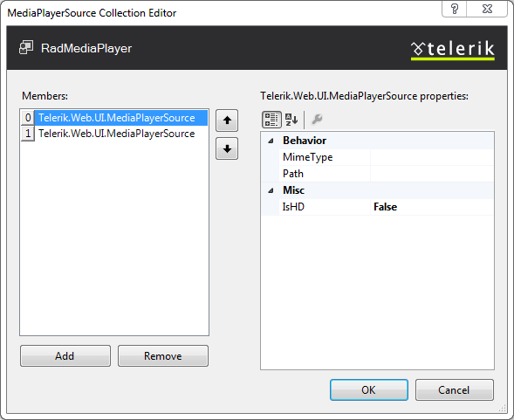Click the MimeType value field
The width and height of the screenshot is (514, 420).
432,157
